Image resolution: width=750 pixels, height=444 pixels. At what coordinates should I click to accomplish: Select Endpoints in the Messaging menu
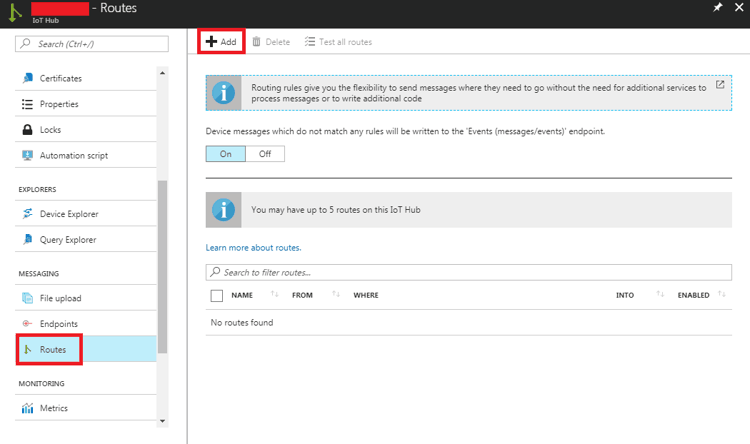(x=58, y=324)
